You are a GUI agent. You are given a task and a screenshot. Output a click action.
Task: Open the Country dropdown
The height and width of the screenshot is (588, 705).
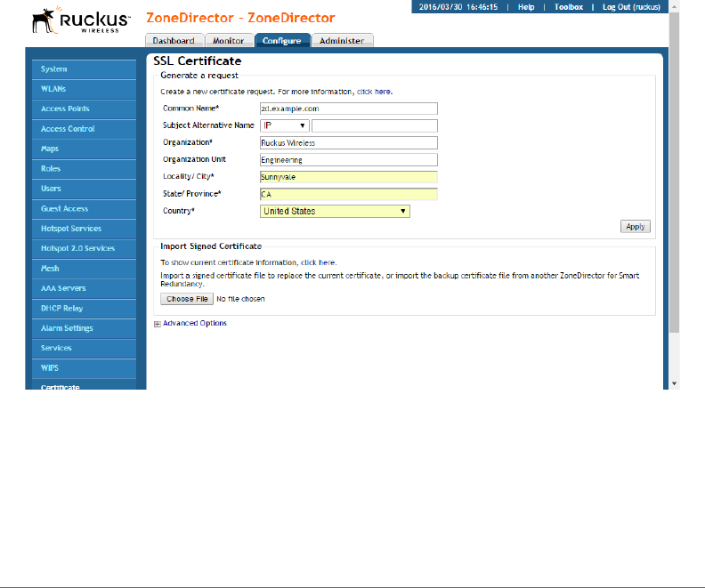335,211
